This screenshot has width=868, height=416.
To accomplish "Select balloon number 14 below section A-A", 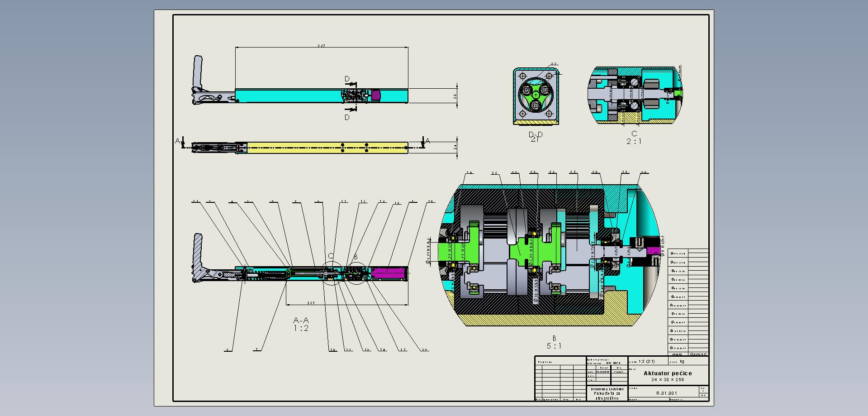I will click(383, 349).
